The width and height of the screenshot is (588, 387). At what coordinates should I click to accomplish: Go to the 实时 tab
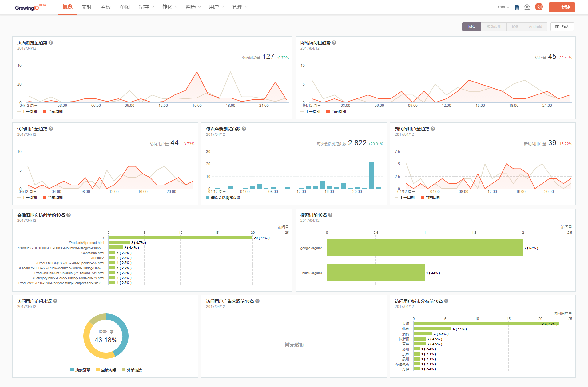[x=86, y=7]
